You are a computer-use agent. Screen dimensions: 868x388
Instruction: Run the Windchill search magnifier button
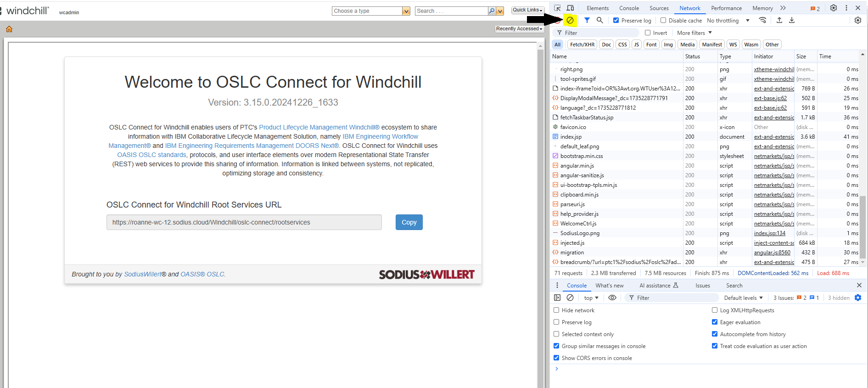[x=492, y=11]
